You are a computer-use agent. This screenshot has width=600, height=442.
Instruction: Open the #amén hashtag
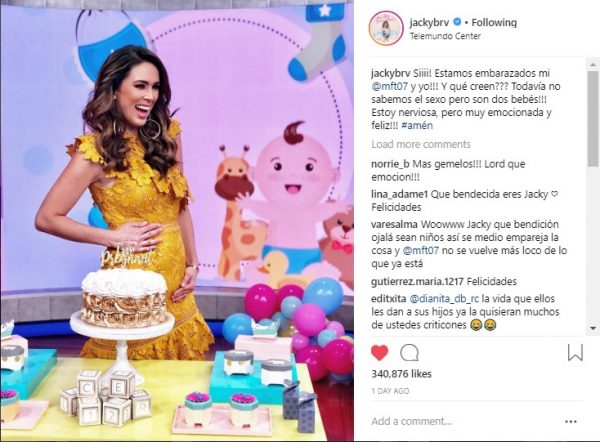tap(417, 125)
